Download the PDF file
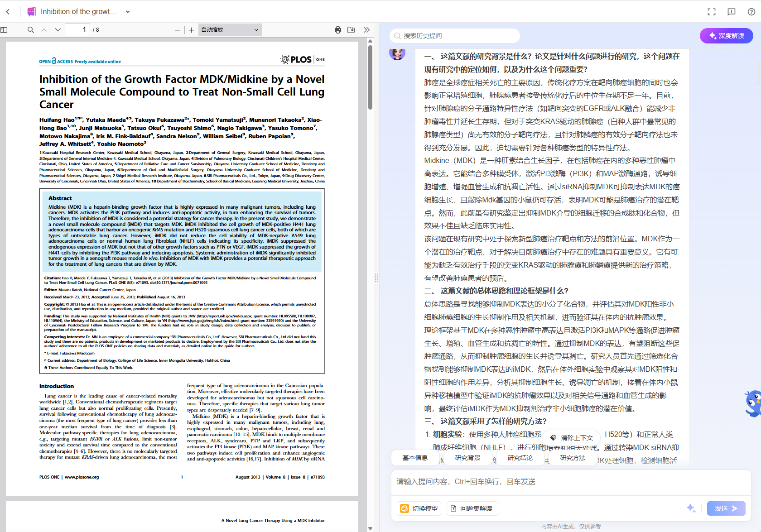Image resolution: width=761 pixels, height=532 pixels. click(351, 30)
